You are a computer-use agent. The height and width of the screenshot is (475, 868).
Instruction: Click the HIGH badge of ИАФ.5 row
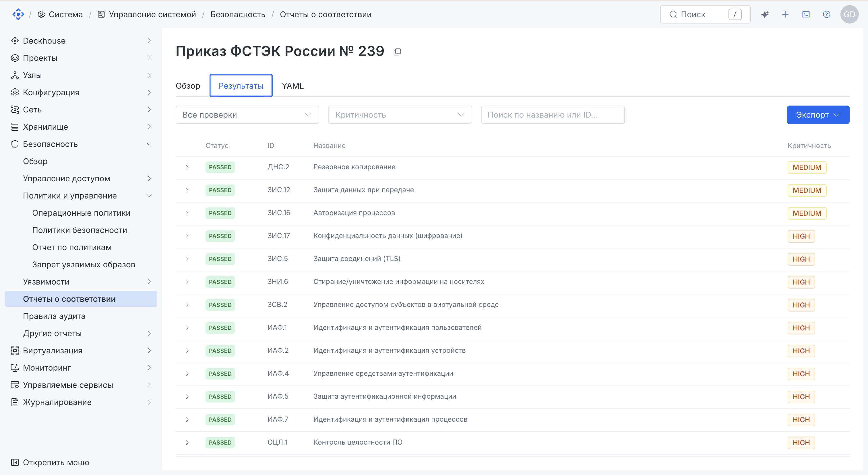[x=801, y=397]
